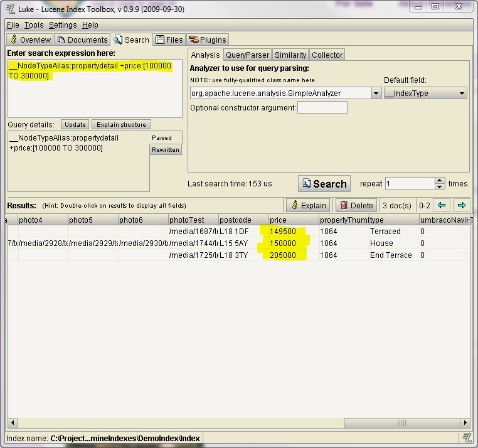Screen dimensions: 478x448
Task: Run the query with the Search button
Action: coord(324,184)
